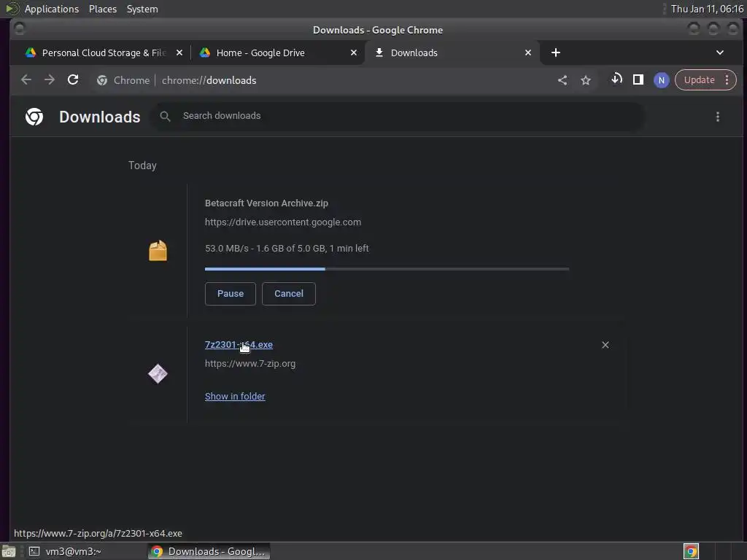Cancel the Betacraft Version Archive download
Image resolution: width=747 pixels, height=560 pixels.
pyautogui.click(x=289, y=294)
